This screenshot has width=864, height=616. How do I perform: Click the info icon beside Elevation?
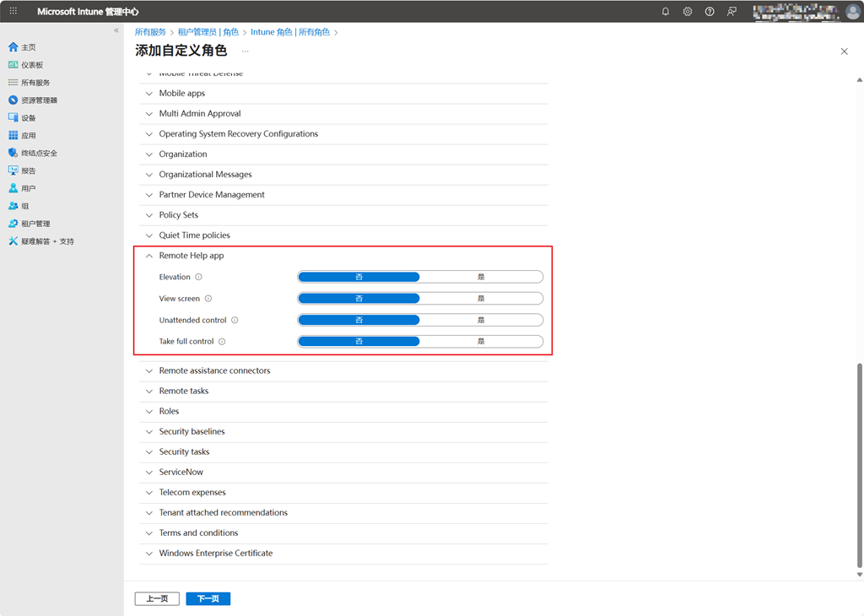coord(199,277)
